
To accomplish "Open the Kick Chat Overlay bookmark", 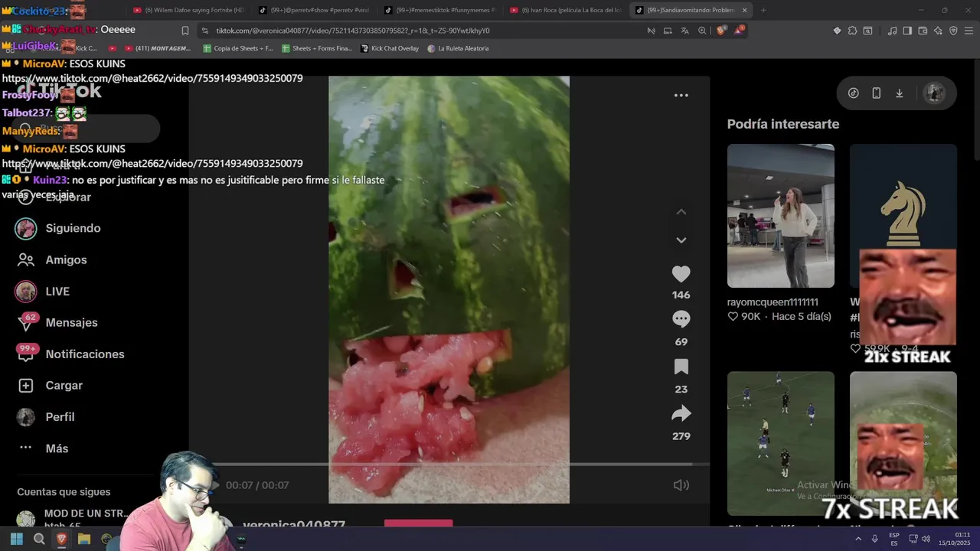I will [x=390, y=48].
